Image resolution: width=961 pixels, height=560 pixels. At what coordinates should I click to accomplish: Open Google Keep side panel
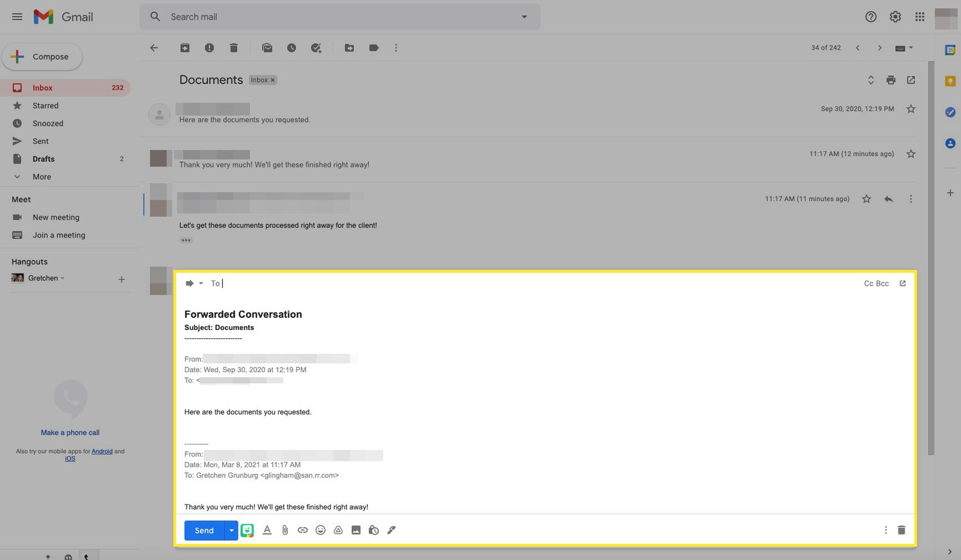[950, 81]
